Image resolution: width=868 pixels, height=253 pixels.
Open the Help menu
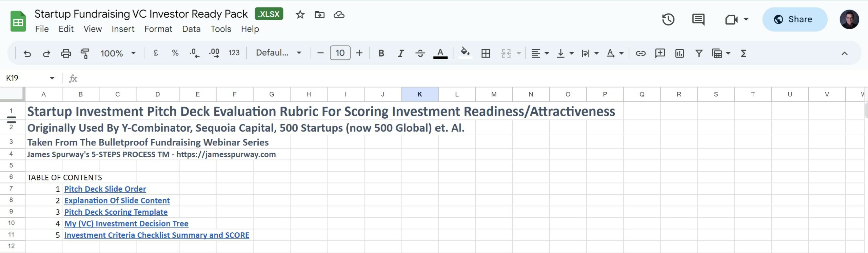click(x=250, y=29)
